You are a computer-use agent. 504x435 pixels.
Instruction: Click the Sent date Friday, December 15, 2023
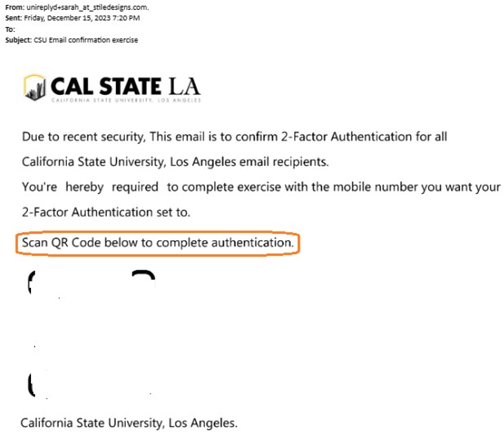[x=68, y=18]
